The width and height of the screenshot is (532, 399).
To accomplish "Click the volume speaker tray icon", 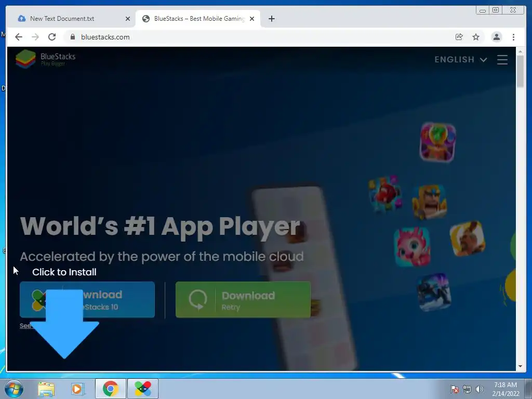I will pyautogui.click(x=480, y=389).
